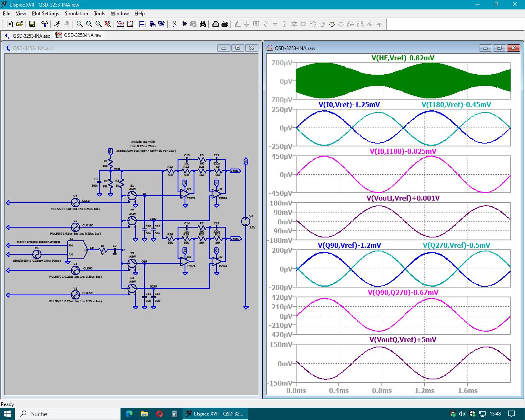525x420 pixels.
Task: Tile windows with the tile icon
Action: point(143,24)
